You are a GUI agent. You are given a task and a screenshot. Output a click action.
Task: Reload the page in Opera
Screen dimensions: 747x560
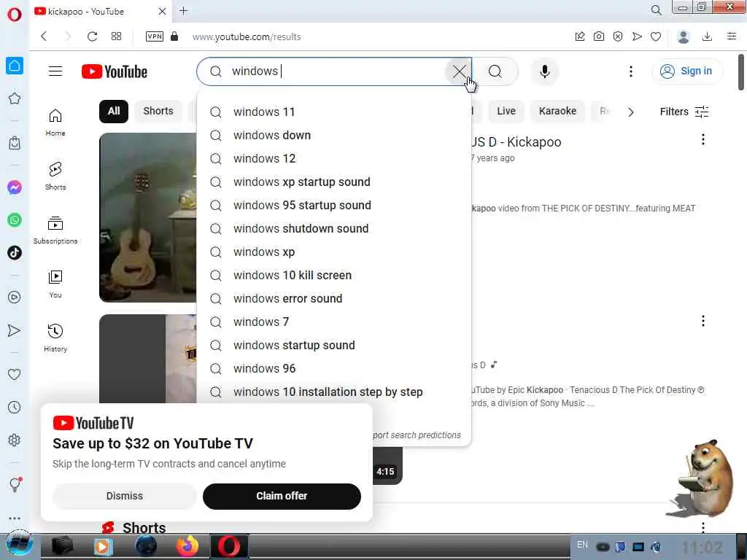(x=92, y=36)
